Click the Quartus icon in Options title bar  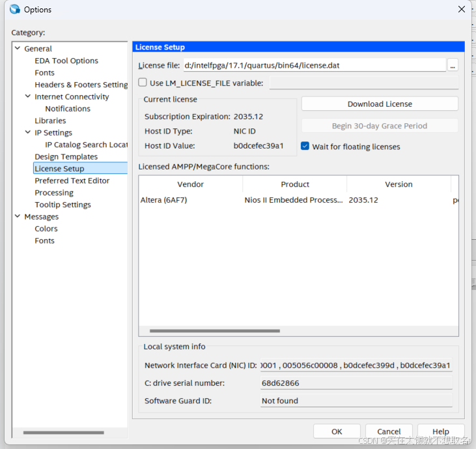(x=14, y=9)
